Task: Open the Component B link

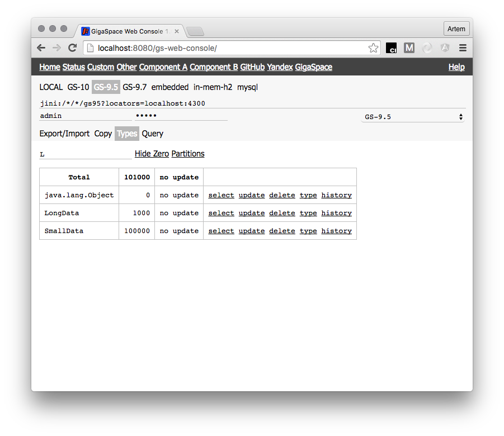Action: pyautogui.click(x=214, y=67)
